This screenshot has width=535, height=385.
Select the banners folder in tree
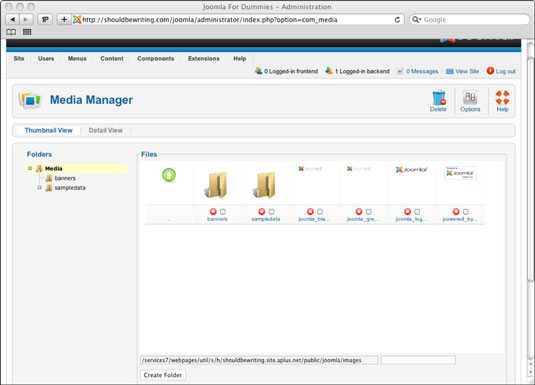tap(65, 178)
